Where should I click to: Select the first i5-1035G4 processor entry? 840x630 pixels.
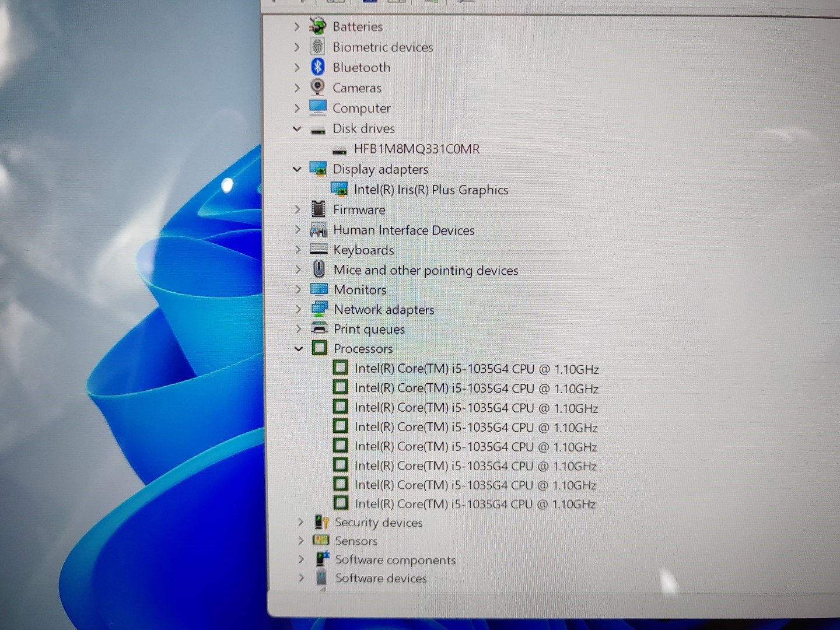pos(476,369)
